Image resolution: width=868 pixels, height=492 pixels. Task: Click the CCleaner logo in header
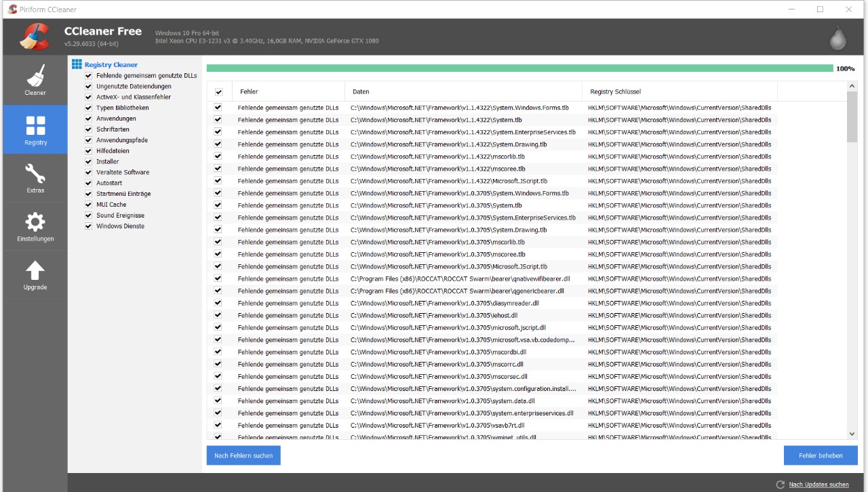coord(34,37)
